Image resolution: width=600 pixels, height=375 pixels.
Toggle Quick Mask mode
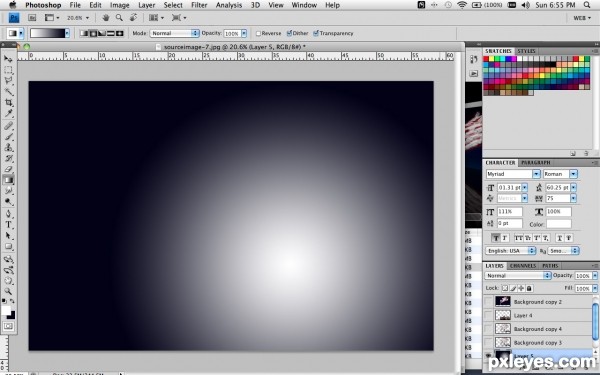(x=8, y=326)
